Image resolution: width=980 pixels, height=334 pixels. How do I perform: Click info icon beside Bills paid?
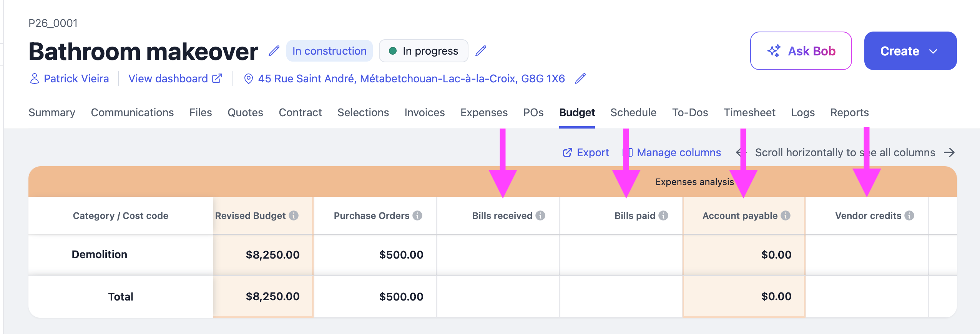click(x=663, y=215)
